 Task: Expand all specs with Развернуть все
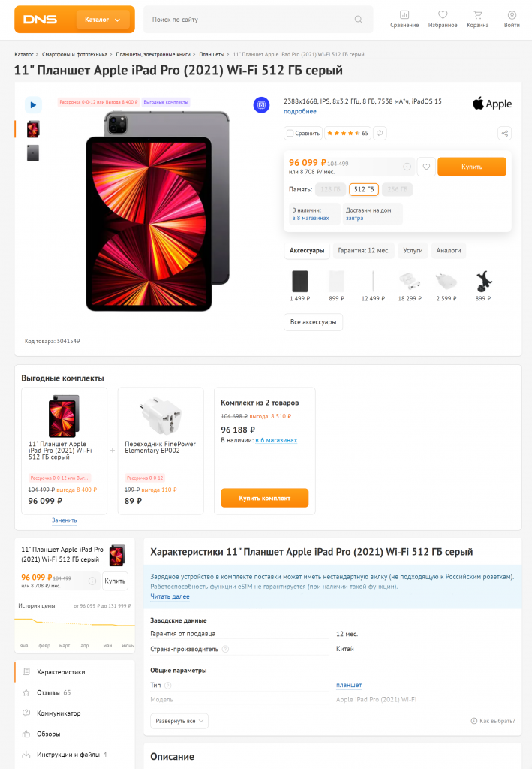(179, 721)
